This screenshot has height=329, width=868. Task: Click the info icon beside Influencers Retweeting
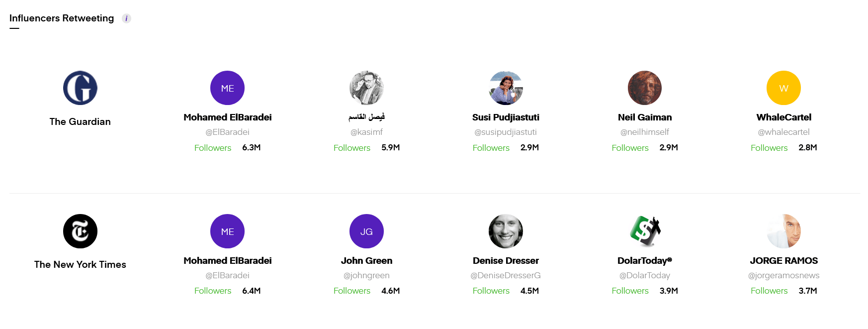(x=126, y=18)
